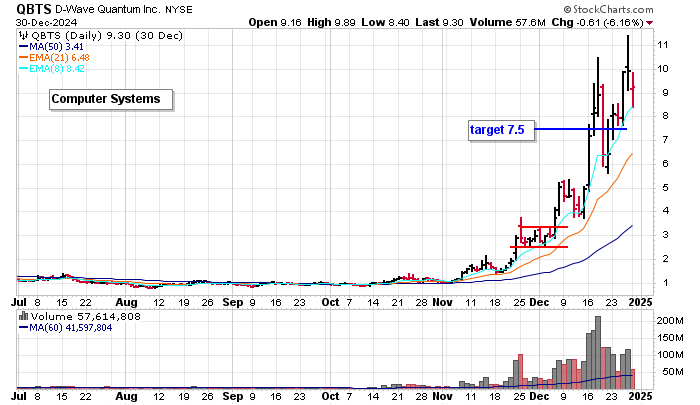Click the upper red resistance line near 3.3
The image size is (700, 405).
(x=543, y=227)
